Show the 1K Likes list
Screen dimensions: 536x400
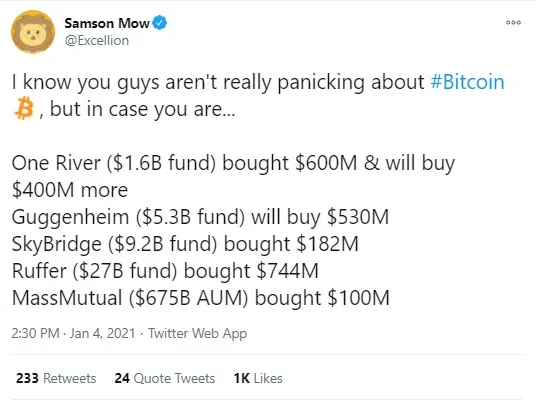258,378
